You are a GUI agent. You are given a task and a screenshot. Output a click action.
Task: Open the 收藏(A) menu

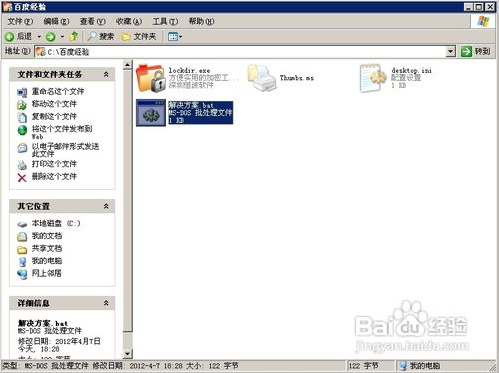click(129, 22)
